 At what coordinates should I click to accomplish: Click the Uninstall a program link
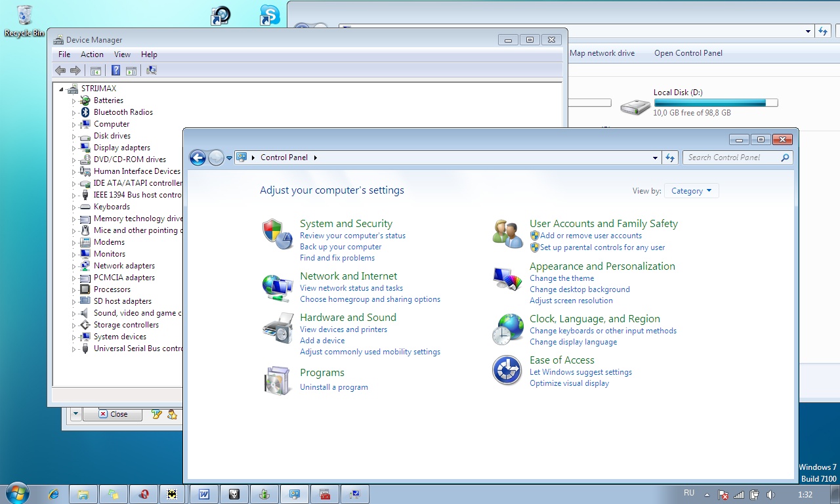click(333, 387)
